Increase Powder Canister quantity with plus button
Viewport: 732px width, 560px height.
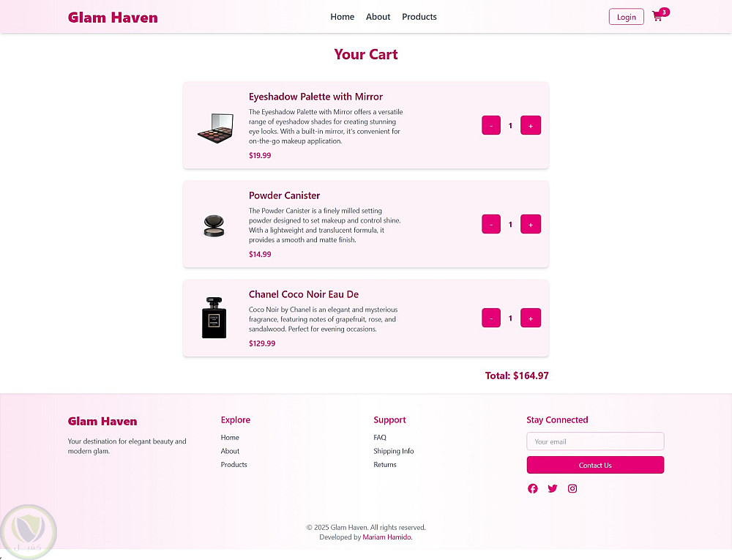coord(531,224)
